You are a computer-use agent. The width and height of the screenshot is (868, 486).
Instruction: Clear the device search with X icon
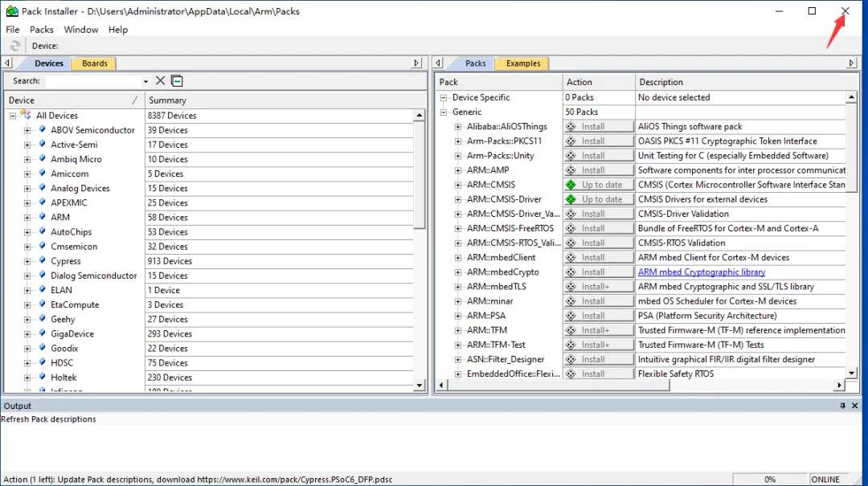click(160, 81)
